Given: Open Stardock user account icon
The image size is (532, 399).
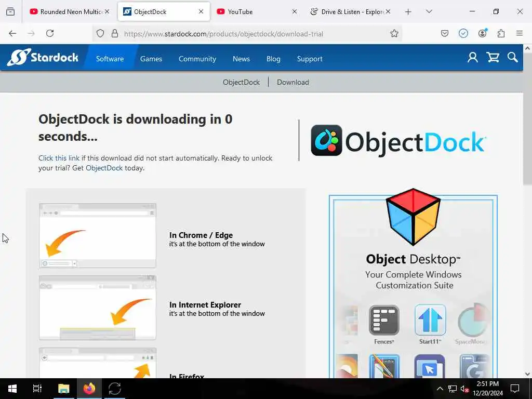Looking at the screenshot, I should pos(472,57).
